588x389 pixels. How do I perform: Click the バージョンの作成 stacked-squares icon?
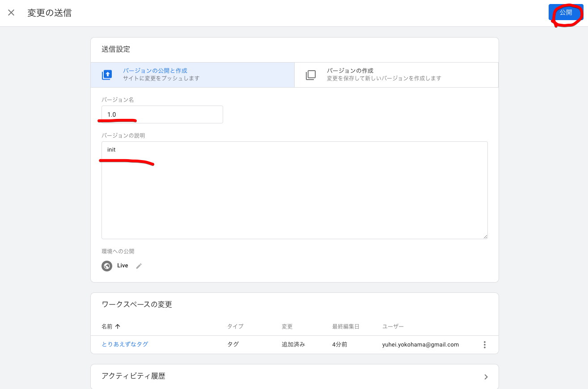click(310, 75)
